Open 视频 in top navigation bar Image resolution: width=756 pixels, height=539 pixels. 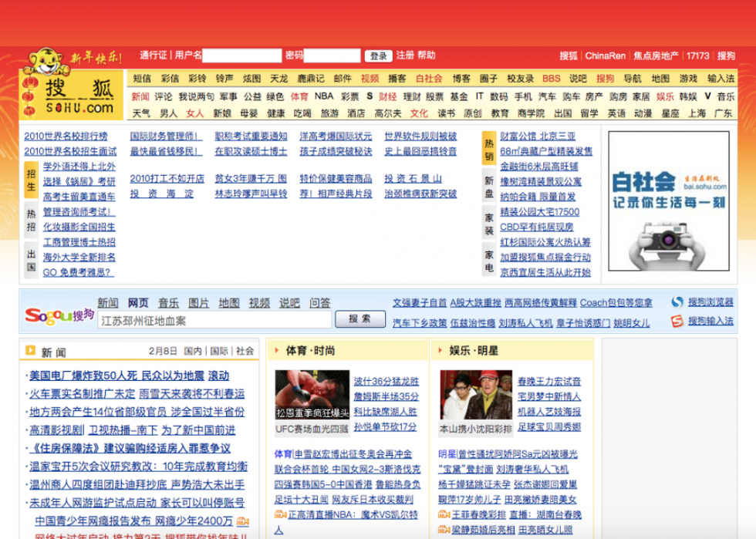click(370, 78)
